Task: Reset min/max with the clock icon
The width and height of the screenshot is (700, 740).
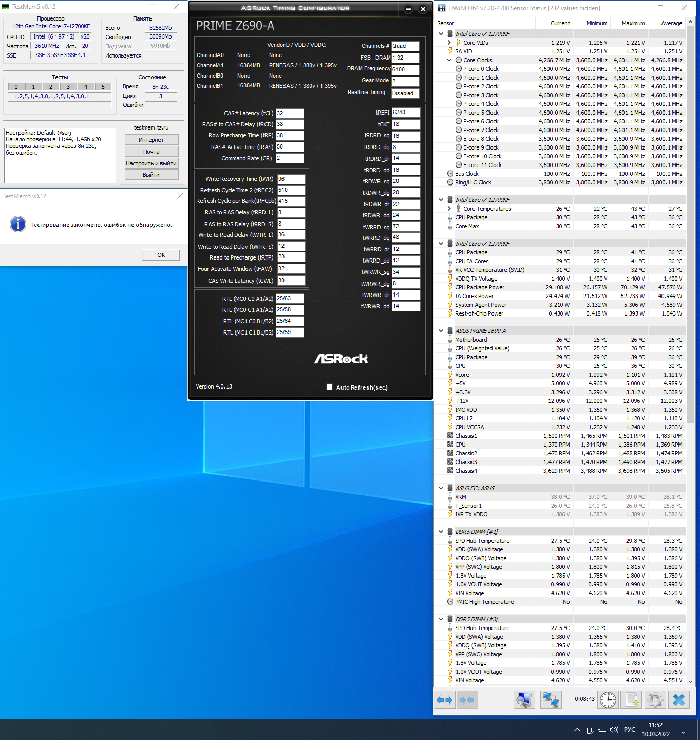Action: click(608, 700)
